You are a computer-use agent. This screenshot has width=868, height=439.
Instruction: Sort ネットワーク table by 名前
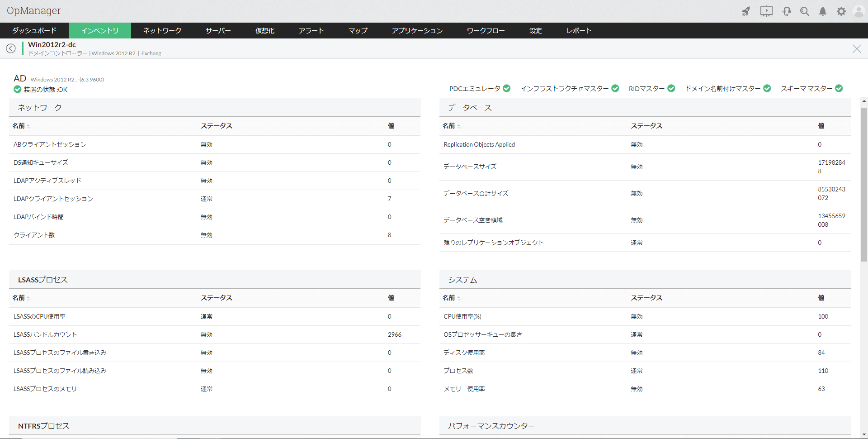pyautogui.click(x=21, y=126)
